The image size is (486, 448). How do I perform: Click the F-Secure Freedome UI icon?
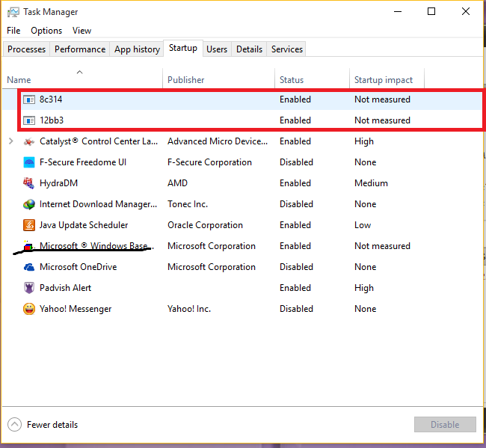pos(29,162)
